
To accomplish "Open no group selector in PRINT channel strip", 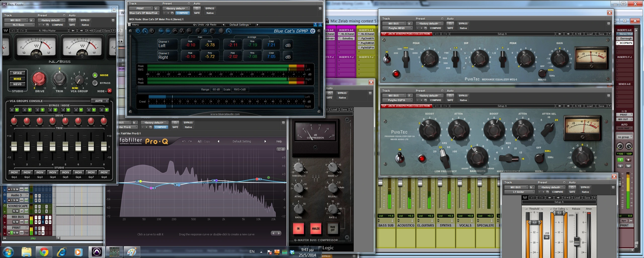I will [x=624, y=137].
